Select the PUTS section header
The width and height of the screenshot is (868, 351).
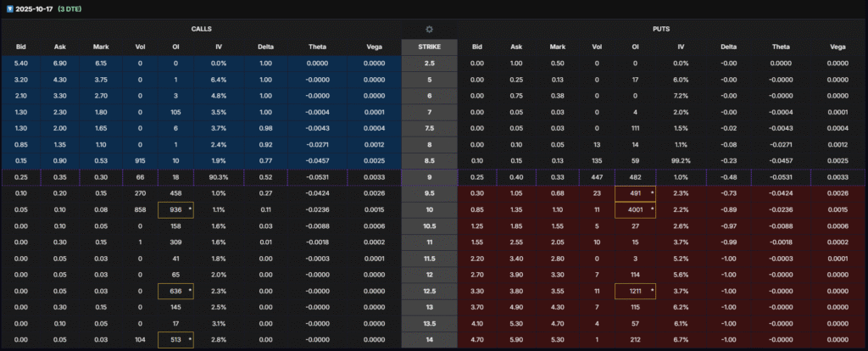tap(662, 29)
